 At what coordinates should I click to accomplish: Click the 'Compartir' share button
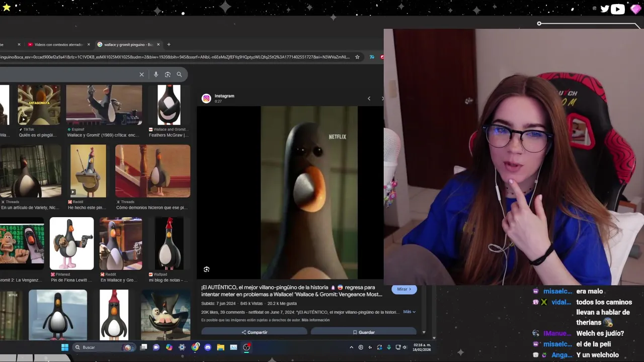point(254,332)
